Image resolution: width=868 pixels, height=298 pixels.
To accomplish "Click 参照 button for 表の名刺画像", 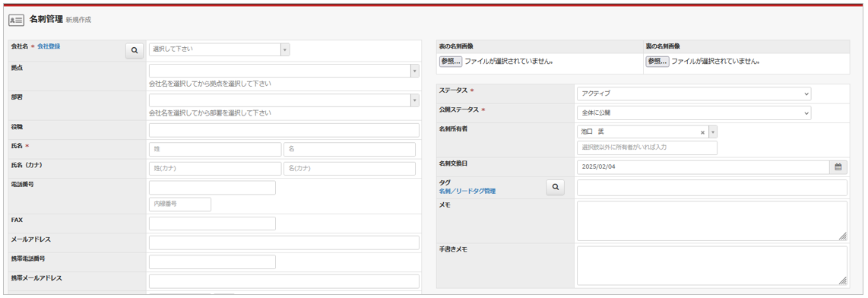I will click(x=451, y=62).
